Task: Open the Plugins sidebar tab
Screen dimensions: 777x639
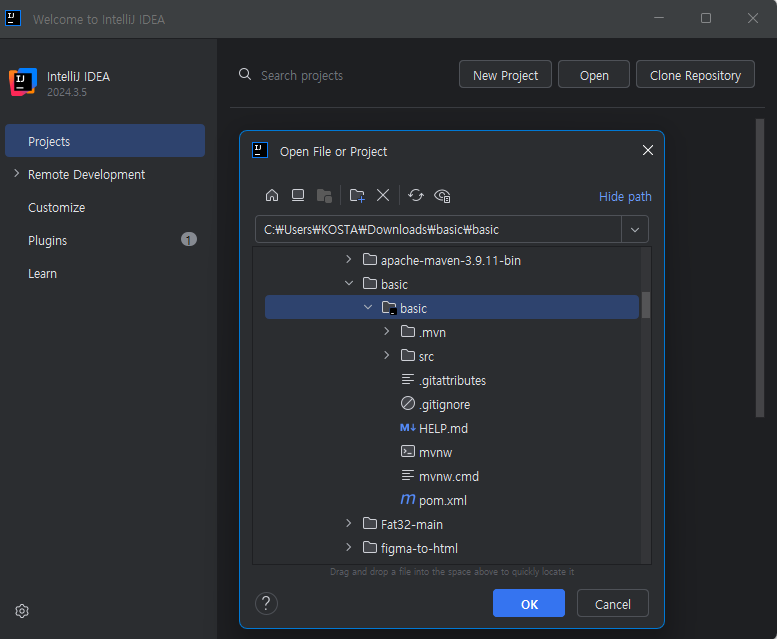Action: pyautogui.click(x=105, y=240)
